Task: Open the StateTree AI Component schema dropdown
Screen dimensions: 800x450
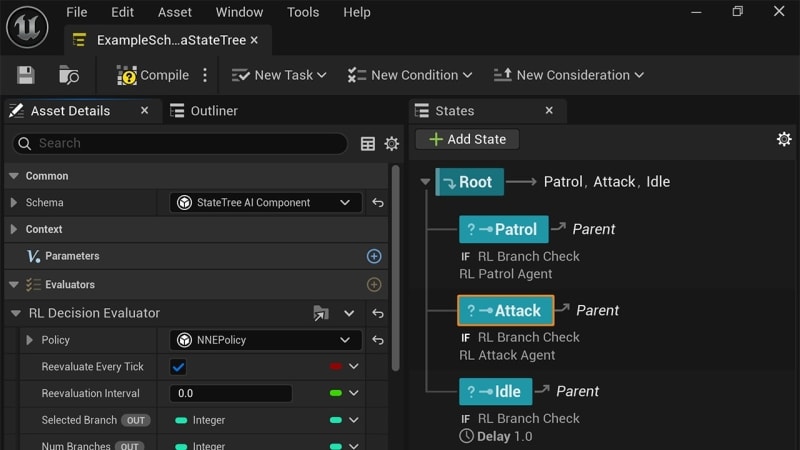Action: (x=265, y=203)
